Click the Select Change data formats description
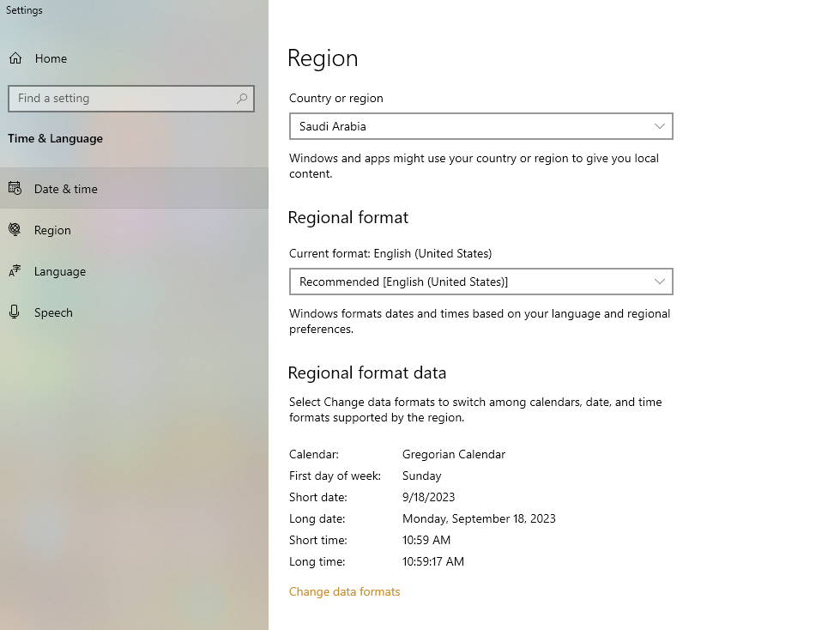Screen dimensions: 840x630 (475, 409)
